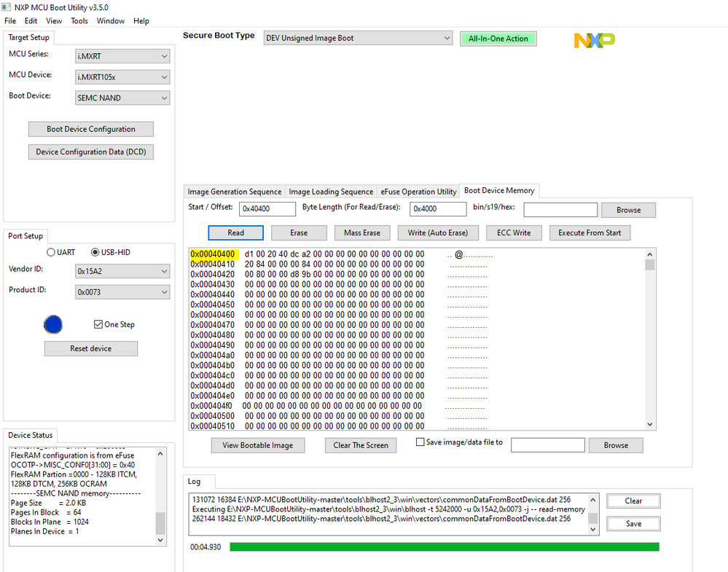Click the Log tab label

(x=194, y=482)
